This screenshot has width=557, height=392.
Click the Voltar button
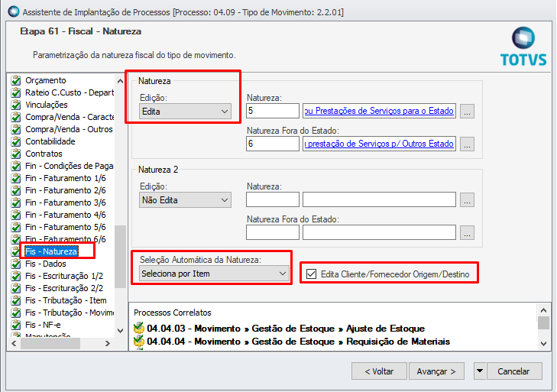point(379,371)
